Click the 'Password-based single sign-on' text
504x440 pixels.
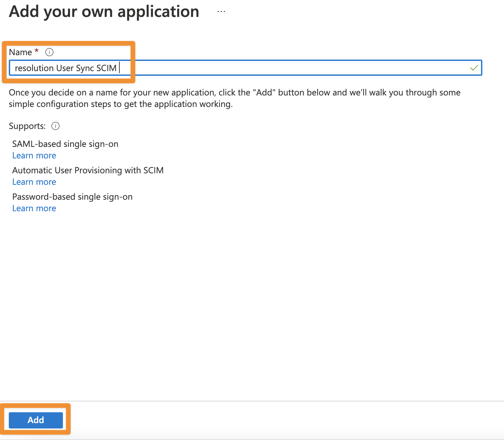click(72, 197)
